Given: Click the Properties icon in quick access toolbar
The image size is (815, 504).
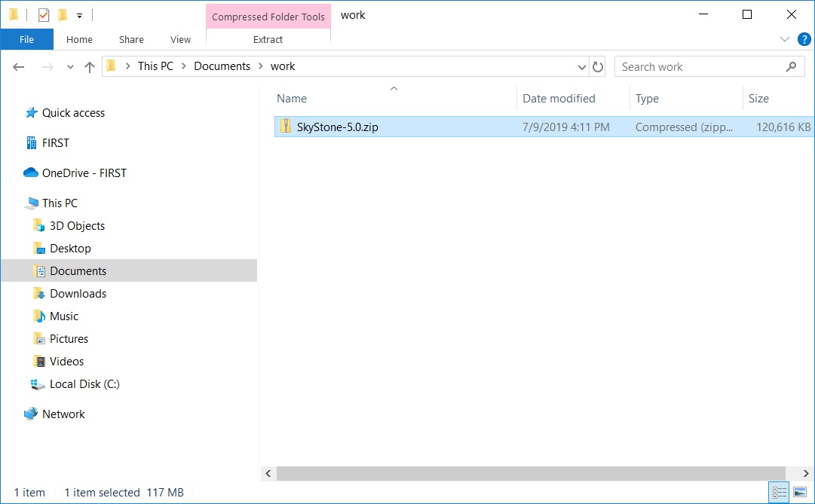Looking at the screenshot, I should click(x=44, y=15).
